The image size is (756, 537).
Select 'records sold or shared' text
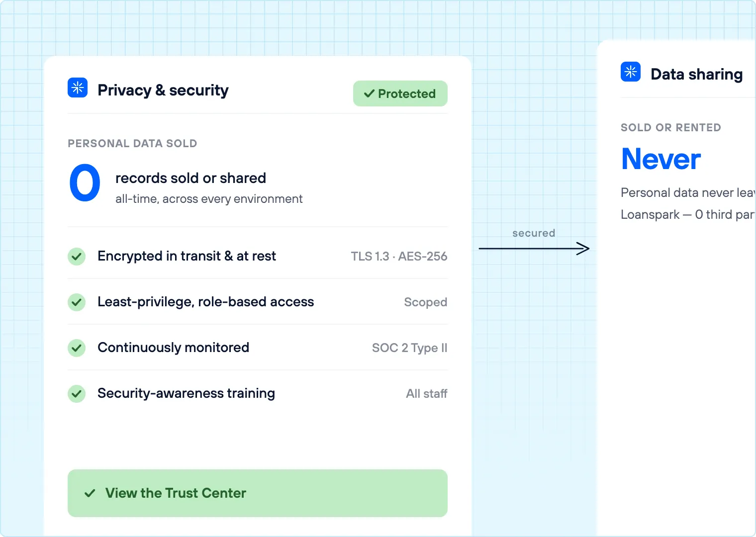(190, 178)
